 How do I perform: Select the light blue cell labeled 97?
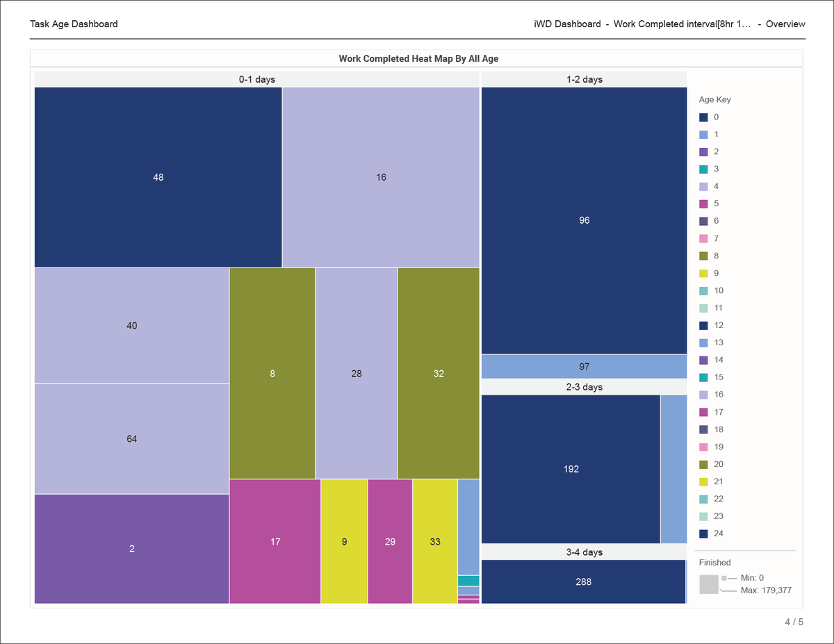point(584,366)
